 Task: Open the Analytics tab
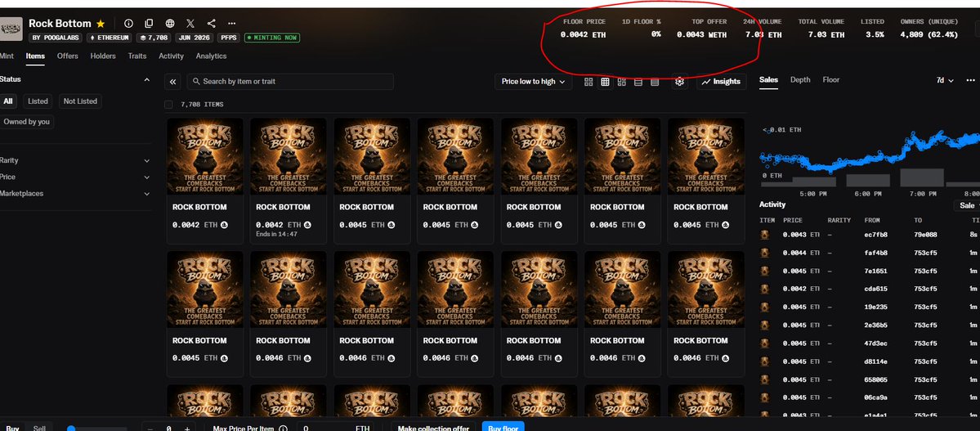click(211, 56)
